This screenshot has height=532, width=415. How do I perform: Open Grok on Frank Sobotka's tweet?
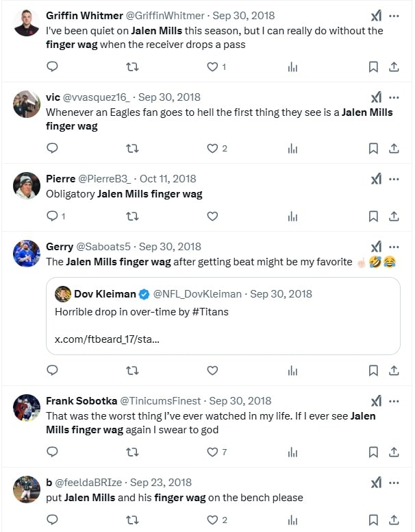376,401
